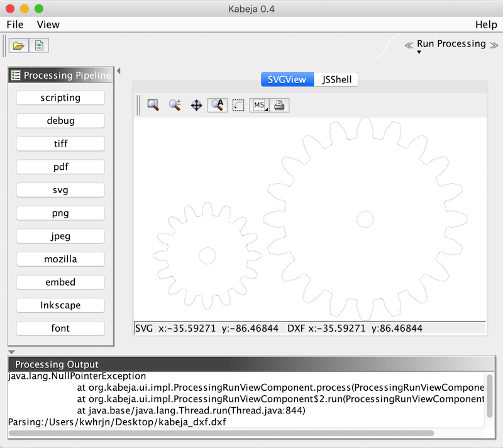Click the SVG x:-35.59271 coordinate readout
The width and height of the screenshot is (503, 448).
207,328
